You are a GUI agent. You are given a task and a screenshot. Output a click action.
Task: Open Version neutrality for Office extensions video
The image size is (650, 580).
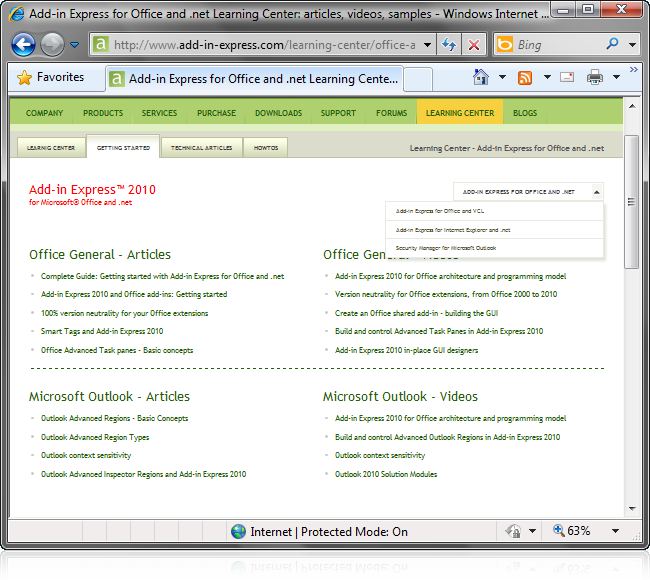[446, 294]
